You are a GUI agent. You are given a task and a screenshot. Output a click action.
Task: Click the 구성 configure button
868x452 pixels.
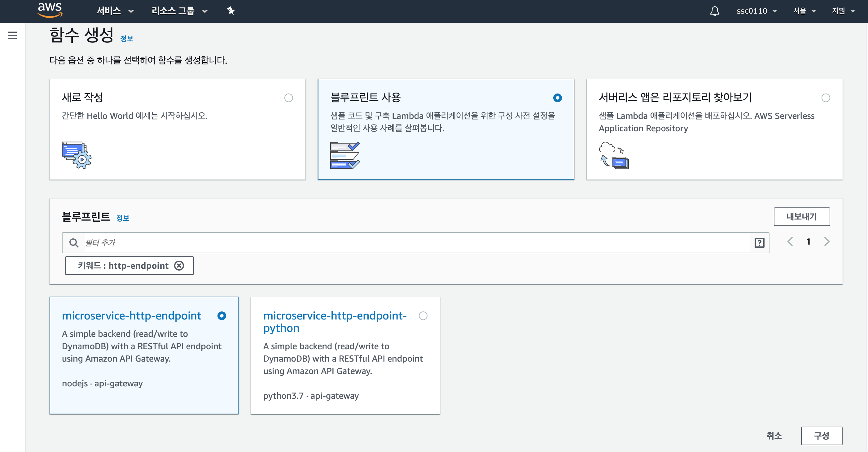[x=821, y=436]
